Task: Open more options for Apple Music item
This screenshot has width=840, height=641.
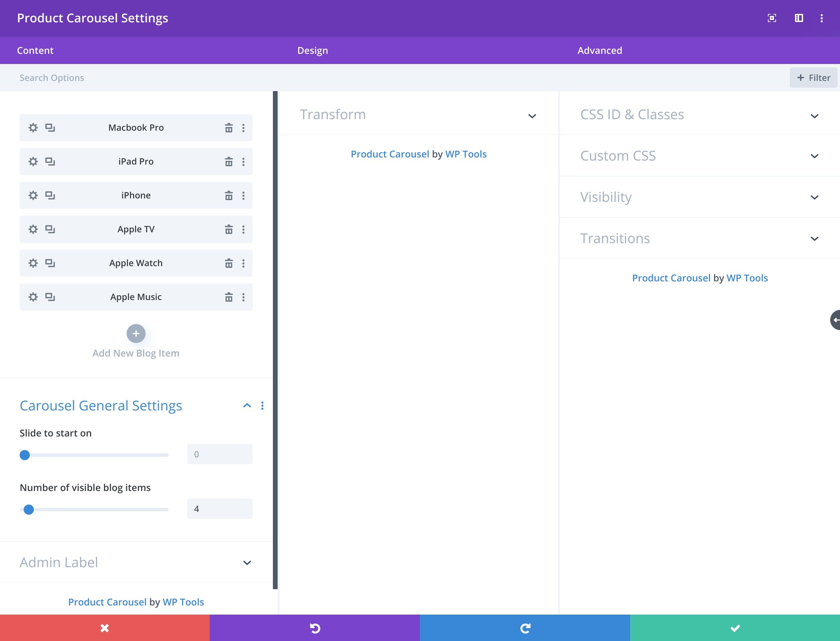Action: tap(243, 297)
